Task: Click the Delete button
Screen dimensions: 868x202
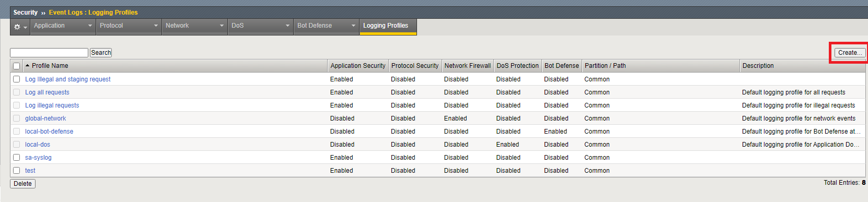Action: pyautogui.click(x=22, y=184)
